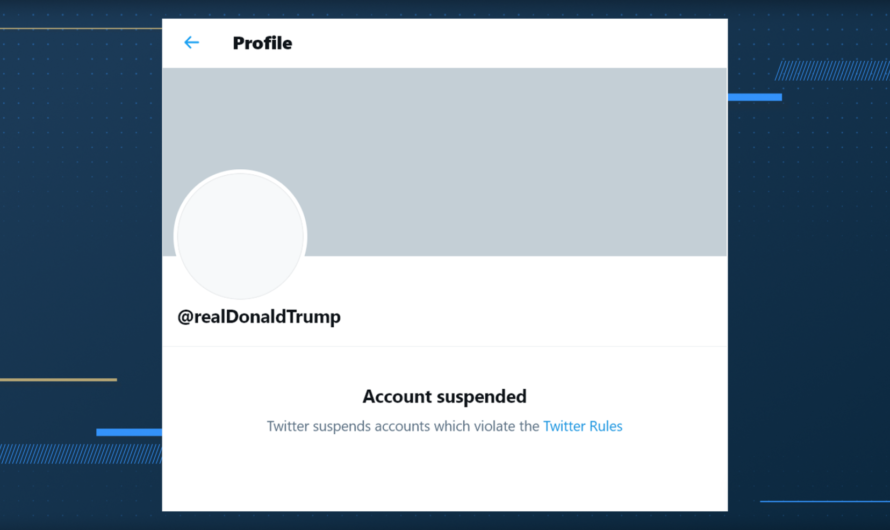Open the Twitter Rules link
The width and height of the screenshot is (890, 530).
(x=582, y=426)
